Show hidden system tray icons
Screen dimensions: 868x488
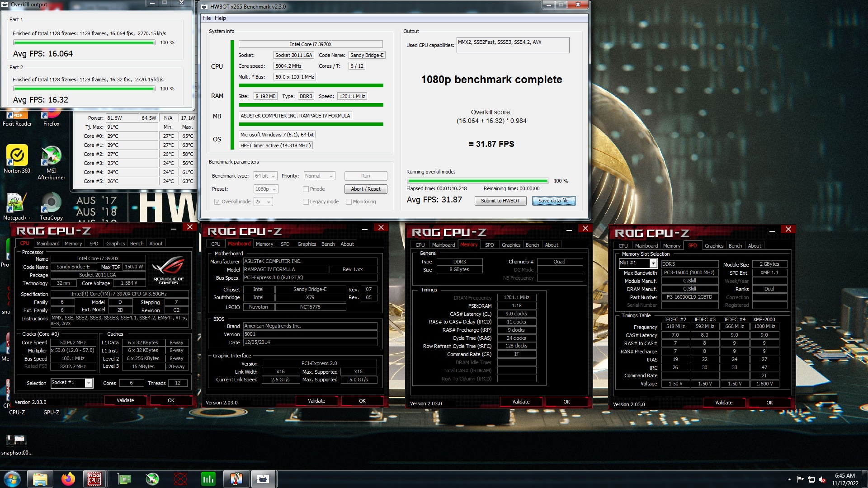(x=789, y=479)
